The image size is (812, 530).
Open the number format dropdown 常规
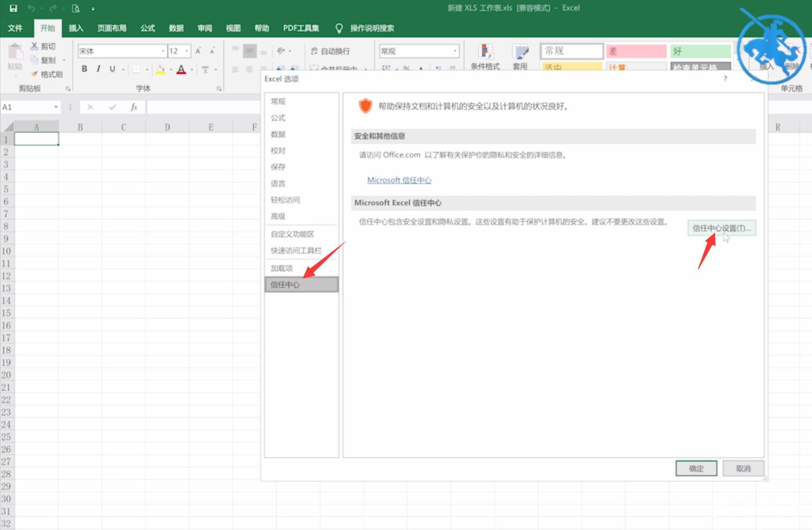click(x=455, y=51)
